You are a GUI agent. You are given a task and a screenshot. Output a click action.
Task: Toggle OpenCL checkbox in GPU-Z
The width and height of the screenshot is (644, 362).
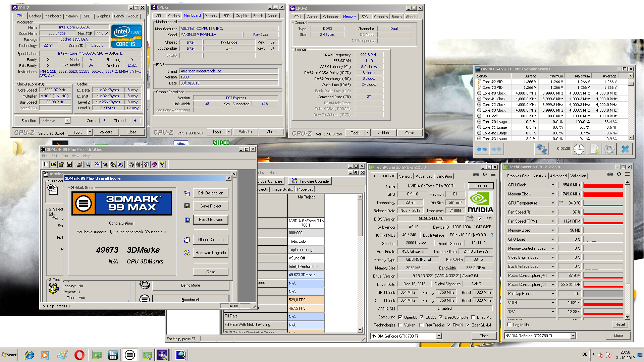point(400,317)
